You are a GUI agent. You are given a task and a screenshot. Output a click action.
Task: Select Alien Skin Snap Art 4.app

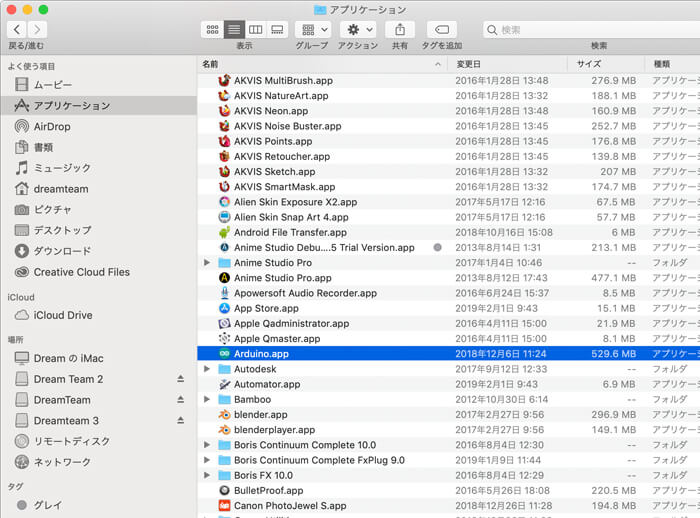[449, 217]
